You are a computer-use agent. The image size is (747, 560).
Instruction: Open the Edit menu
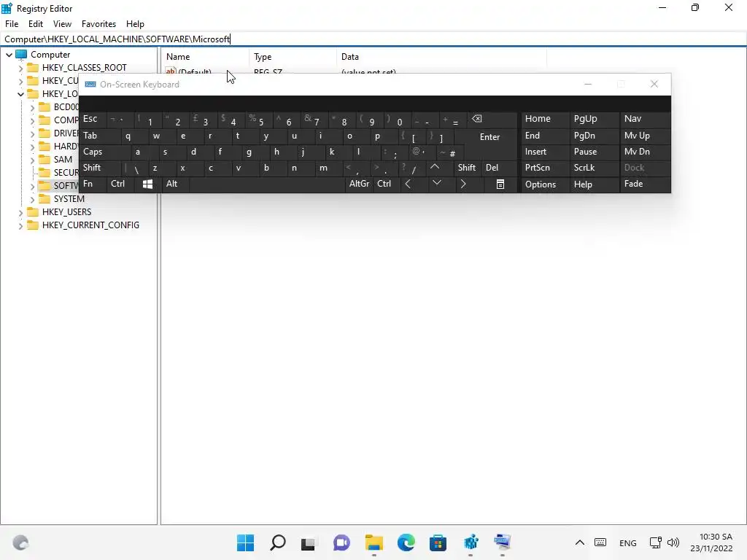click(36, 24)
